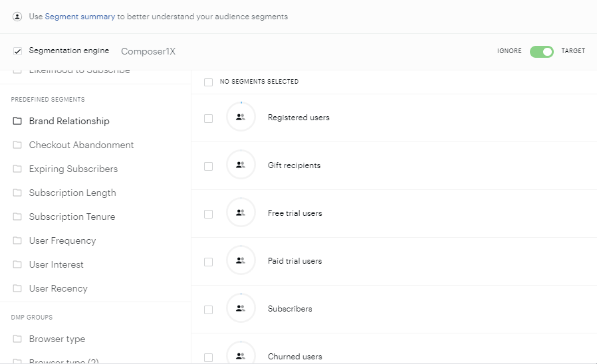Click the Checkout Abandonment folder icon

coord(17,145)
